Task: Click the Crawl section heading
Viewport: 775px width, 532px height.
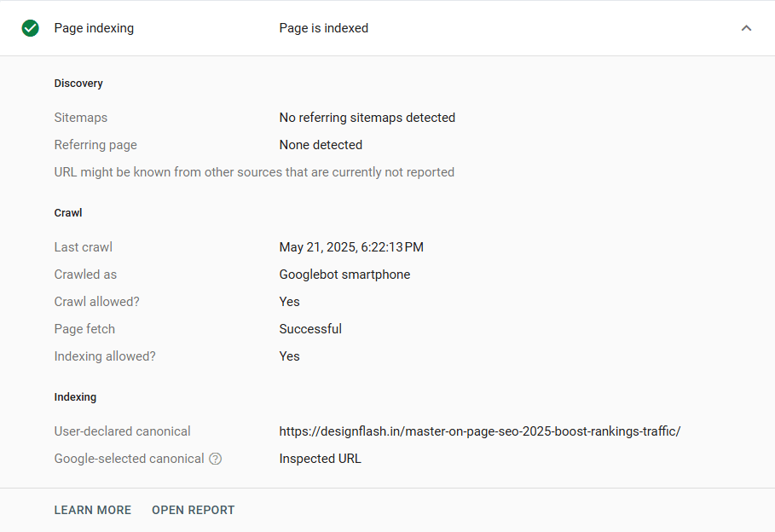Action: [x=68, y=213]
